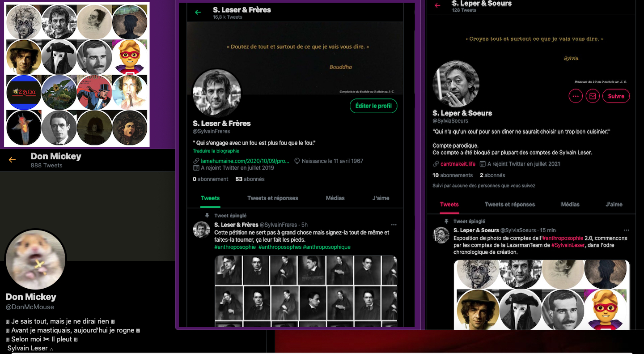The height and width of the screenshot is (354, 644).
Task: Click Traduire la biographie link
Action: point(216,151)
